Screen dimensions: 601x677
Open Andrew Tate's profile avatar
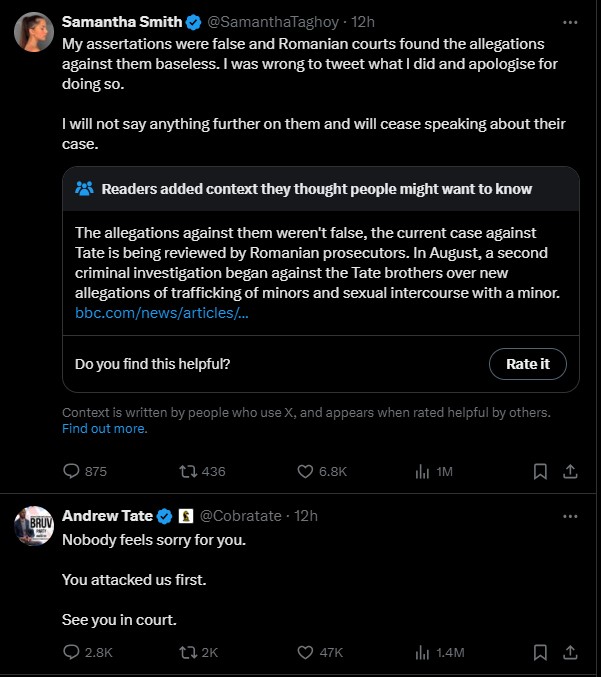click(34, 526)
